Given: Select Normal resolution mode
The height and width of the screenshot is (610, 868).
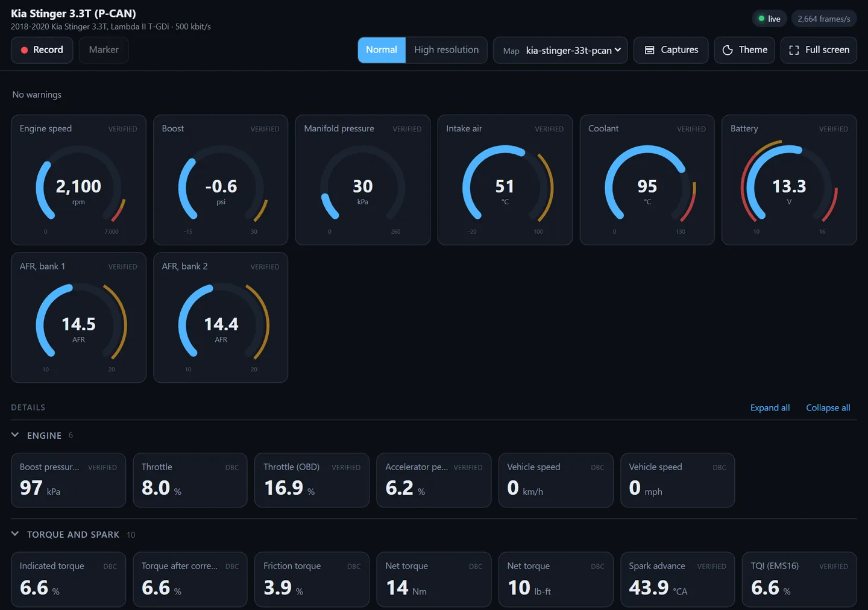Looking at the screenshot, I should click(x=382, y=50).
